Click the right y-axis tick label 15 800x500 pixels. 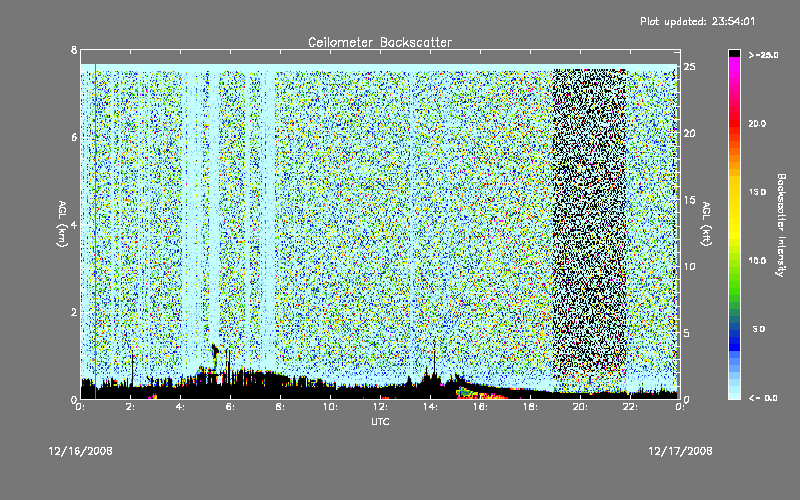click(689, 200)
